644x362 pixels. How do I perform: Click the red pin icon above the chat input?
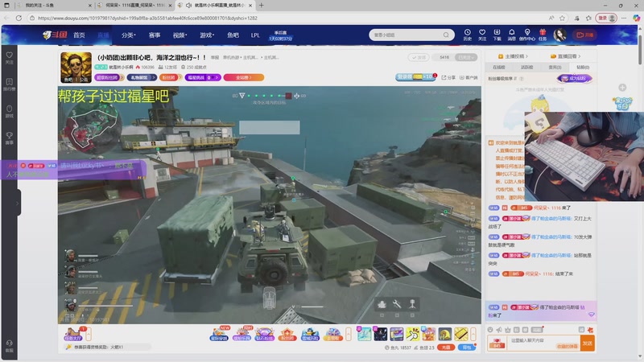tap(590, 330)
